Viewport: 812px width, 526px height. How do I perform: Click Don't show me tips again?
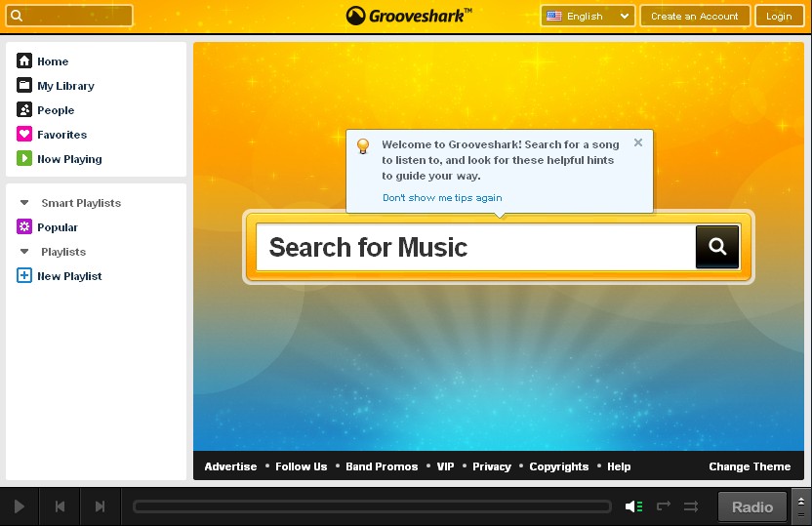[x=442, y=198]
